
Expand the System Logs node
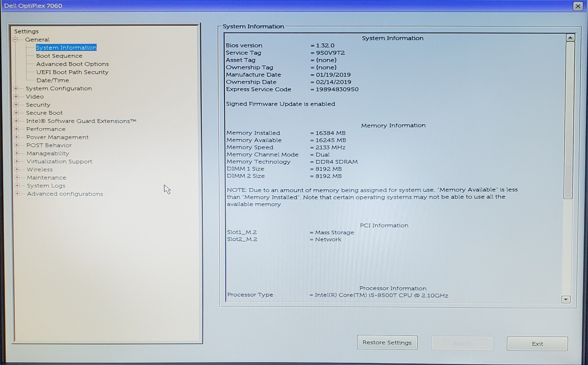[x=17, y=185]
